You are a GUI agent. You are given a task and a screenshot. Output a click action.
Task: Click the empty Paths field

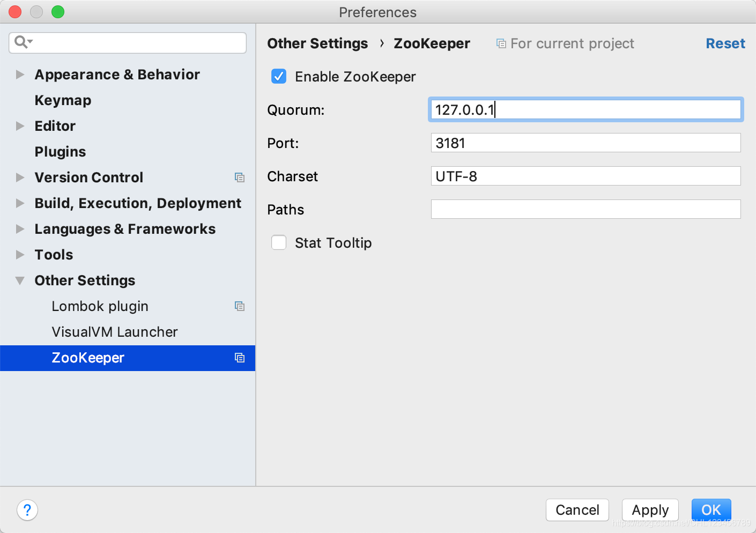[585, 209]
